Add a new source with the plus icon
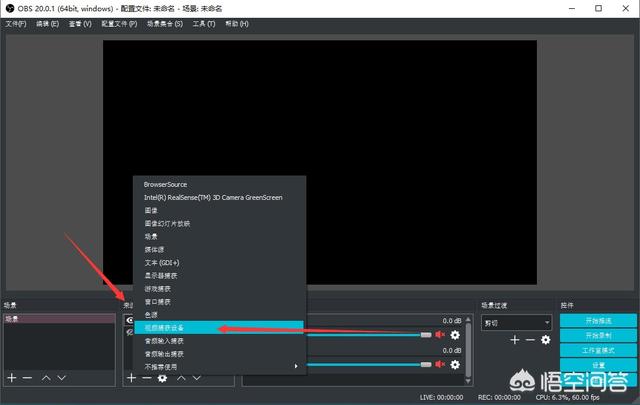 [131, 378]
